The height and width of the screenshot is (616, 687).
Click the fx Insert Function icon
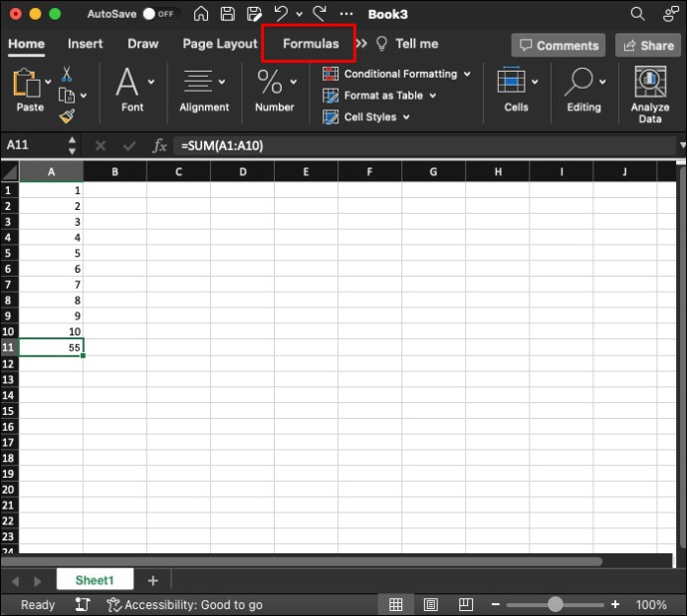(x=159, y=146)
